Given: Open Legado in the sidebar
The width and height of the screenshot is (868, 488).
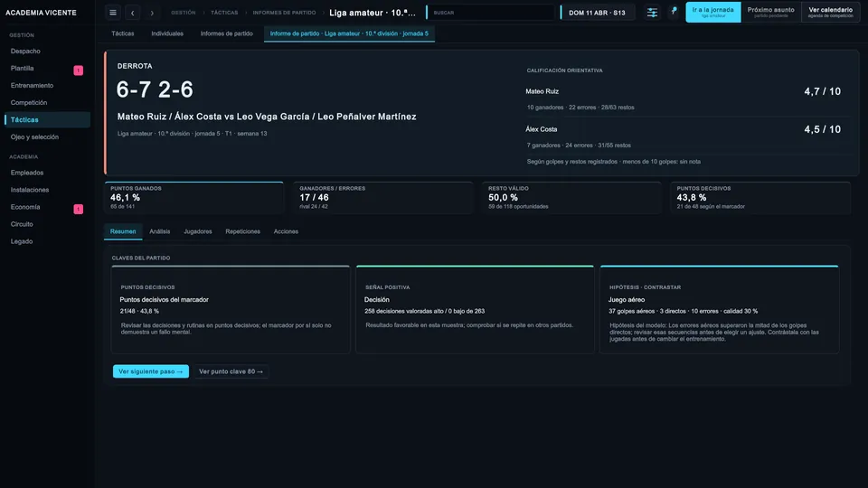Looking at the screenshot, I should pos(47,241).
